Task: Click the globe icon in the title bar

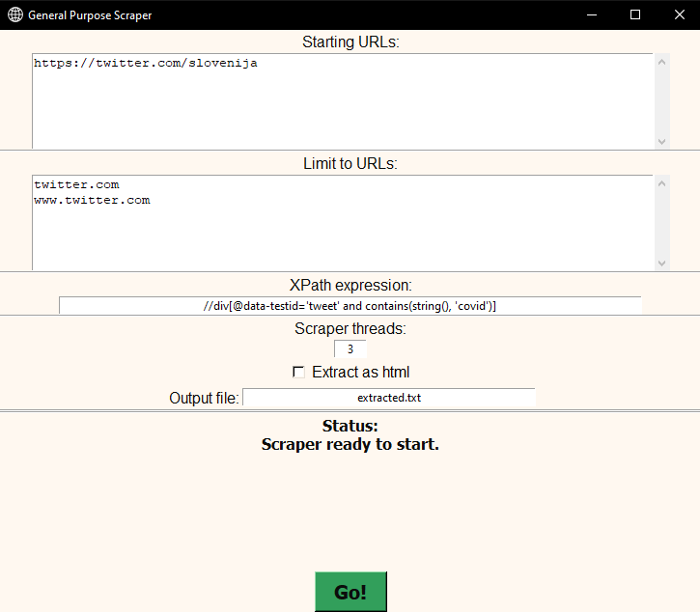Action: pyautogui.click(x=15, y=15)
